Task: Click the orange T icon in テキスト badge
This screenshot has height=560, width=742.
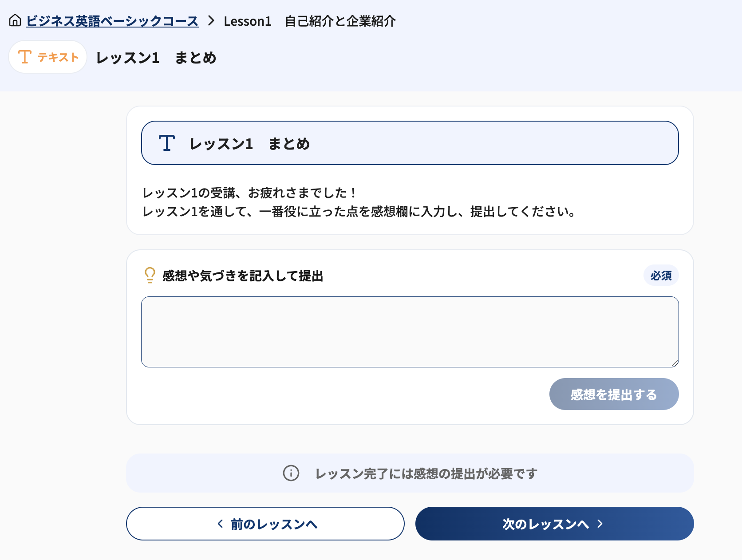Action: (25, 57)
